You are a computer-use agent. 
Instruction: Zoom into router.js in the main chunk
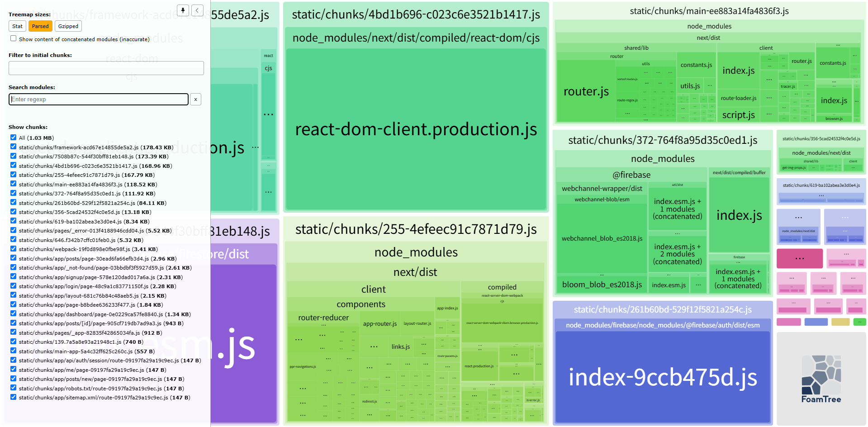coord(586,92)
